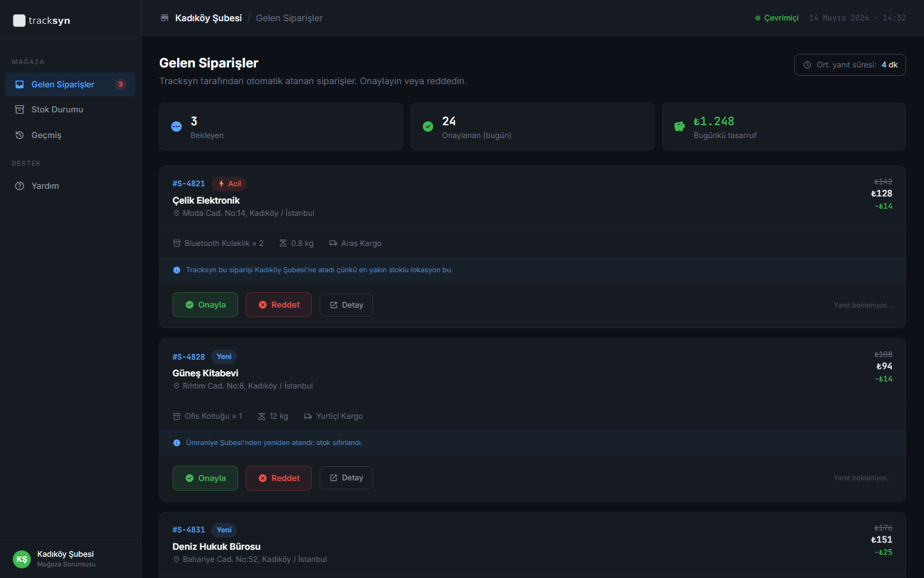Open Yardım help page

click(x=70, y=186)
